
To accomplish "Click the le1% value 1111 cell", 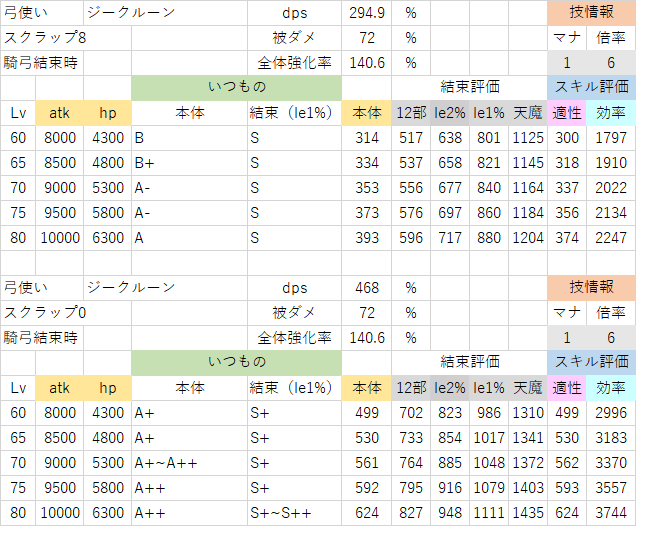I will (x=488, y=513).
